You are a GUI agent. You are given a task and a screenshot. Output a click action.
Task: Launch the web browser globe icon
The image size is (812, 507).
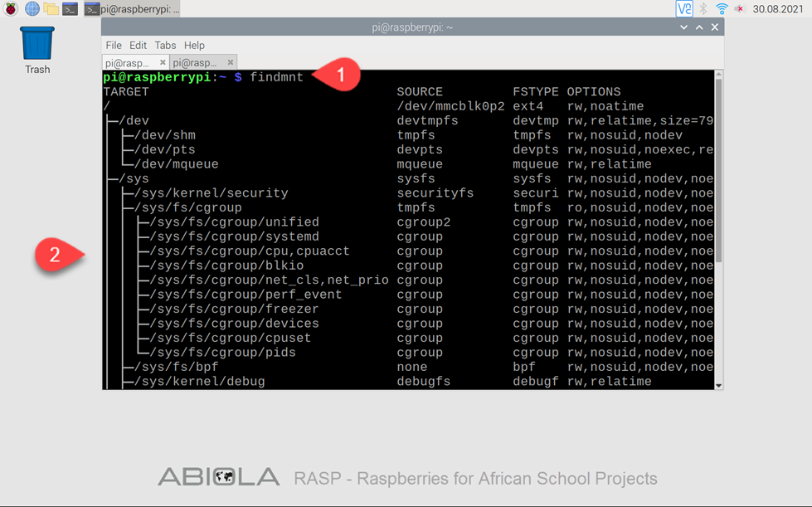click(32, 9)
